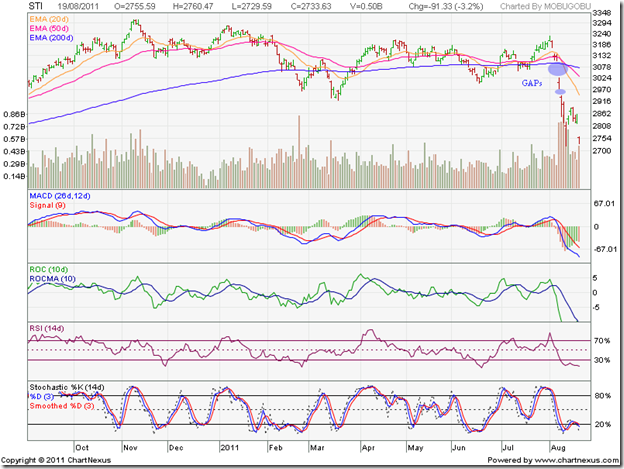
Task: Click the 3348 price axis label
Action: (x=601, y=14)
